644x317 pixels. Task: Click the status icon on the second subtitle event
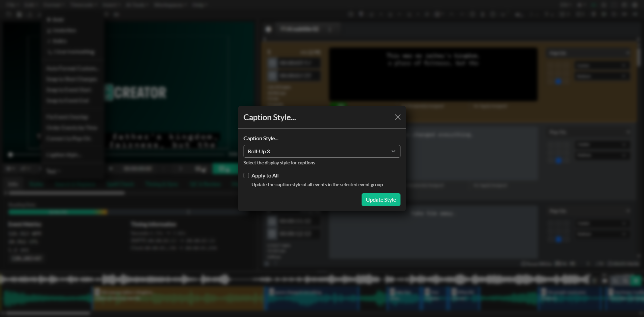(x=272, y=76)
